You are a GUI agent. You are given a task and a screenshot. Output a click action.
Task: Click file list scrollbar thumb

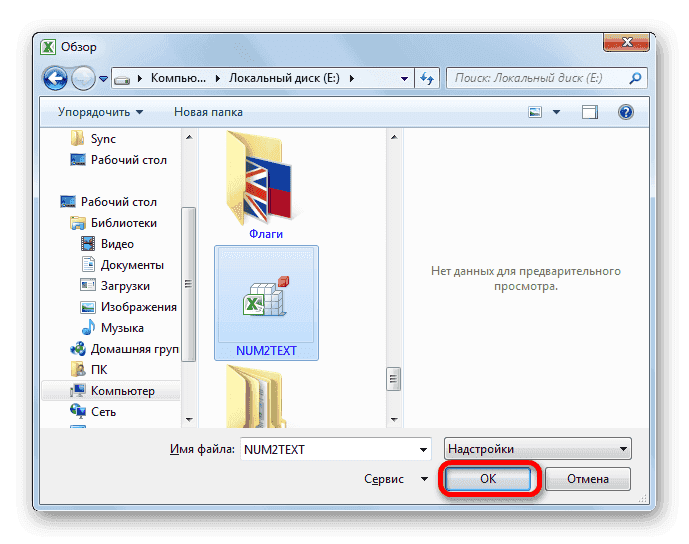pos(394,379)
